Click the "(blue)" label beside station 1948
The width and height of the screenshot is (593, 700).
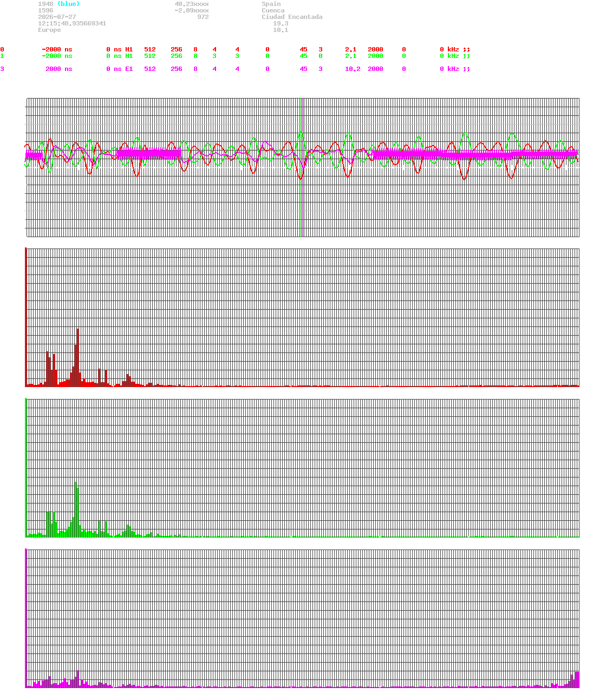click(68, 4)
